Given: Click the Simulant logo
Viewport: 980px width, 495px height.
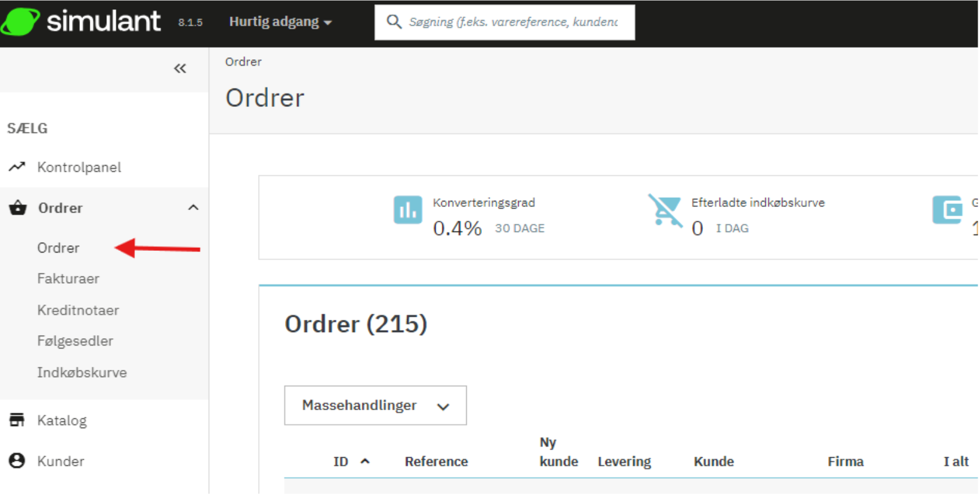Looking at the screenshot, I should point(81,22).
